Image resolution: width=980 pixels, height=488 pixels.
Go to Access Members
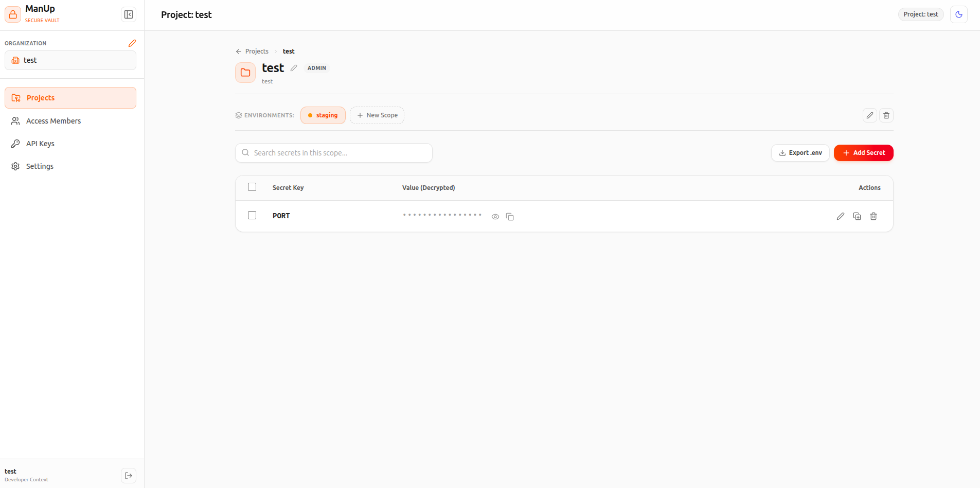click(70, 121)
